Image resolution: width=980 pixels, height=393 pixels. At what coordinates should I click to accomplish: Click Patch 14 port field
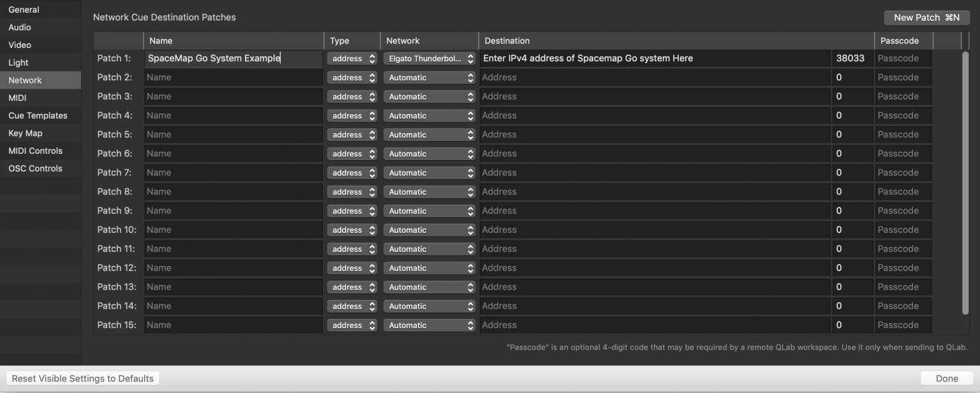[x=852, y=306]
